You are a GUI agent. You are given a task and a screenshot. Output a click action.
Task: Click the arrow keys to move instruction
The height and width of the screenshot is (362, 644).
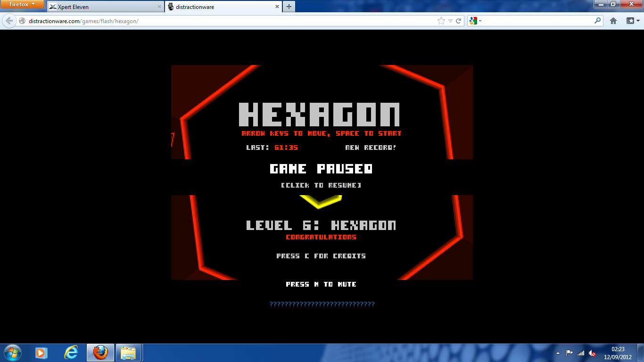pos(322,134)
